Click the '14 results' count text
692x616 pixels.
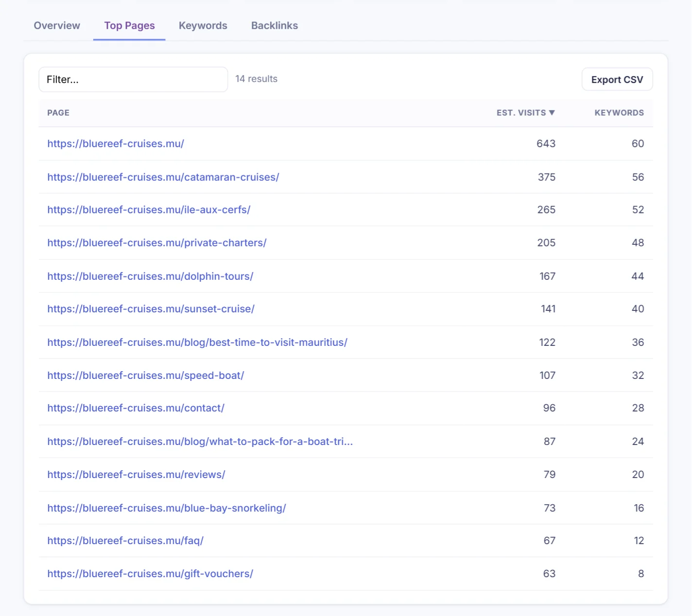[257, 79]
